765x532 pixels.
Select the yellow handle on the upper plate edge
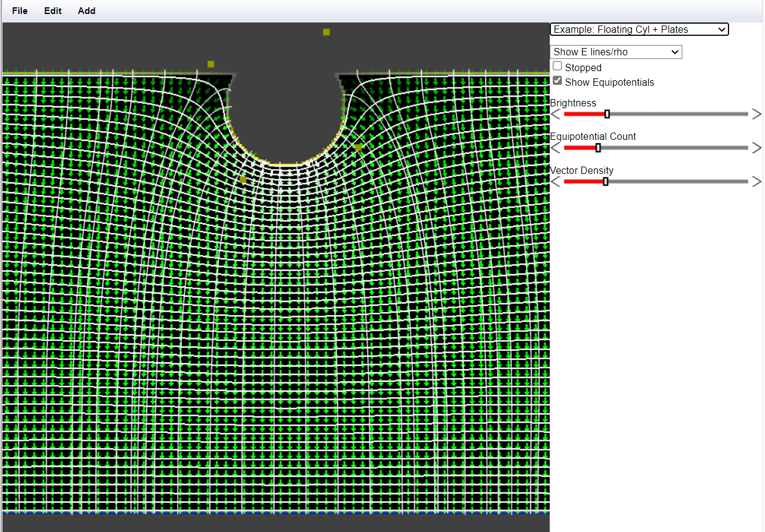pyautogui.click(x=211, y=64)
